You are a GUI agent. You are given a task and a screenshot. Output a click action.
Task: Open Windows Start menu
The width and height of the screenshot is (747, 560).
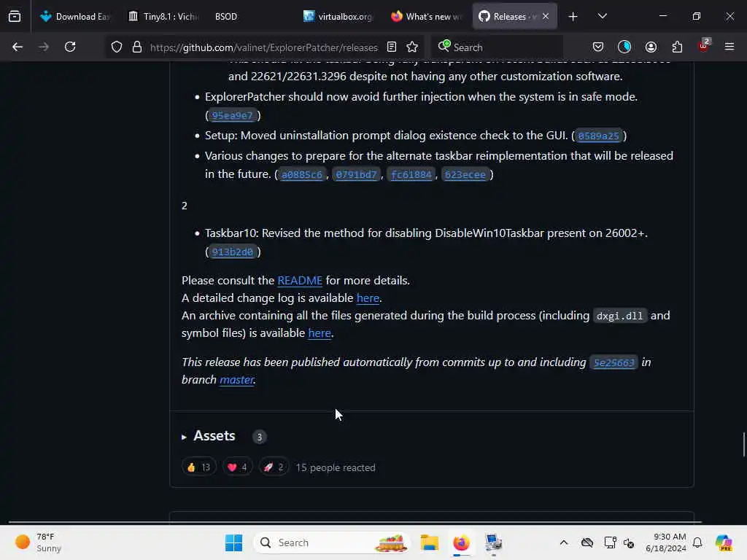coord(233,542)
